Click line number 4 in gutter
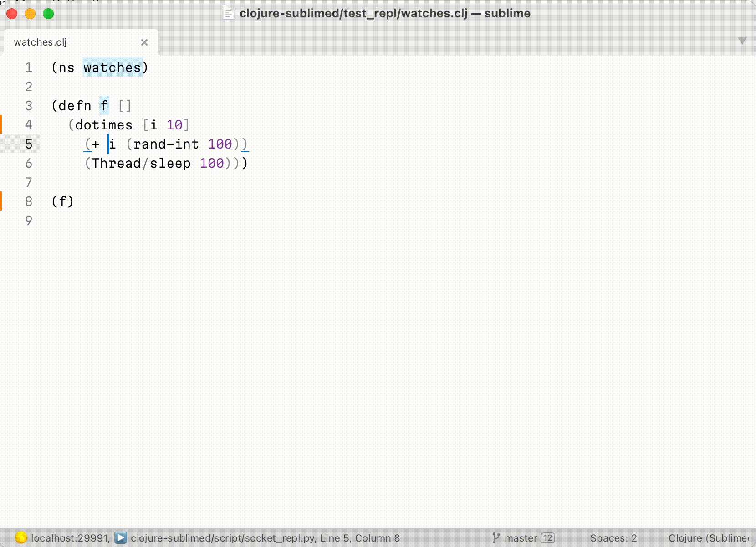756x547 pixels. click(29, 125)
